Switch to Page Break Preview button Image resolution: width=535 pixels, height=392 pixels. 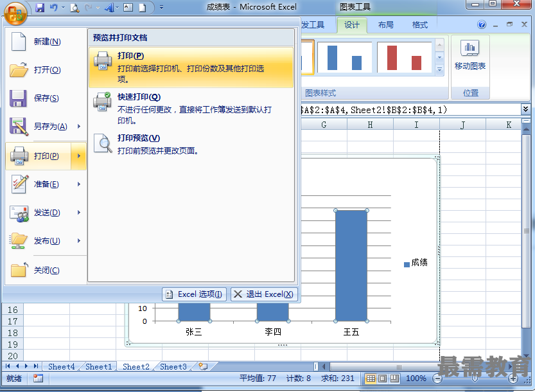pos(394,379)
